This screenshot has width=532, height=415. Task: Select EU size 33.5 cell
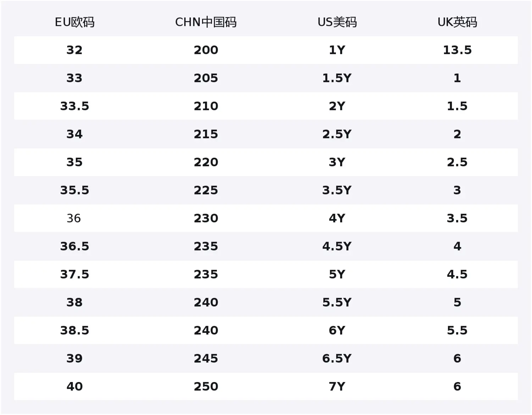tap(74, 106)
